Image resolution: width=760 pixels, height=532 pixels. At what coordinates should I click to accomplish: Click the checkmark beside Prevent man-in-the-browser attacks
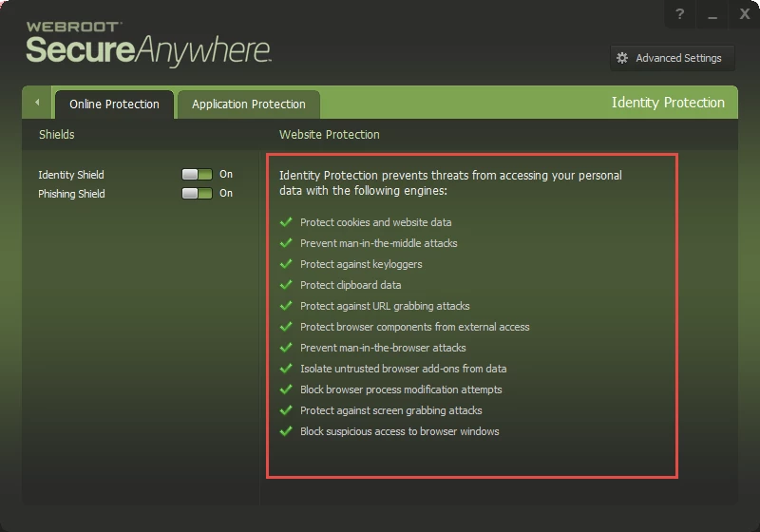(286, 348)
